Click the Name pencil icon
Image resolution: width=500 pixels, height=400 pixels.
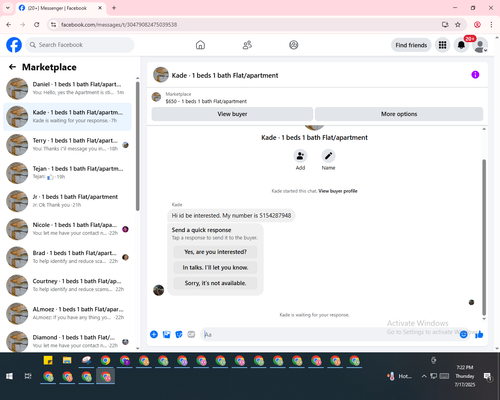328,156
